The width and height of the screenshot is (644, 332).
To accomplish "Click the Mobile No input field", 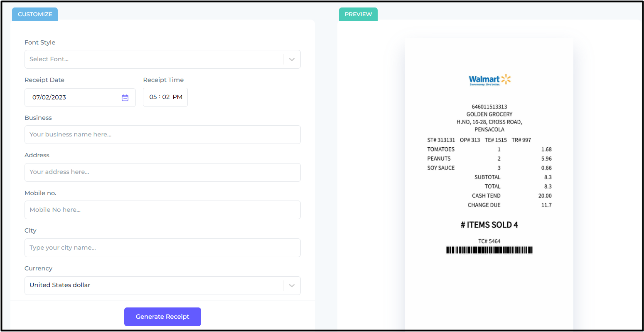I will 162,210.
